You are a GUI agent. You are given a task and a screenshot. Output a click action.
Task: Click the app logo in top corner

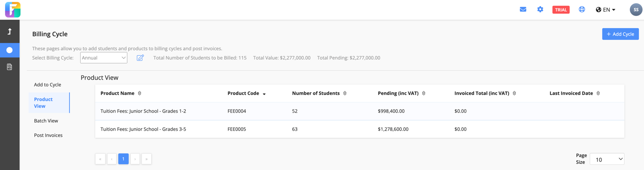pyautogui.click(x=13, y=9)
